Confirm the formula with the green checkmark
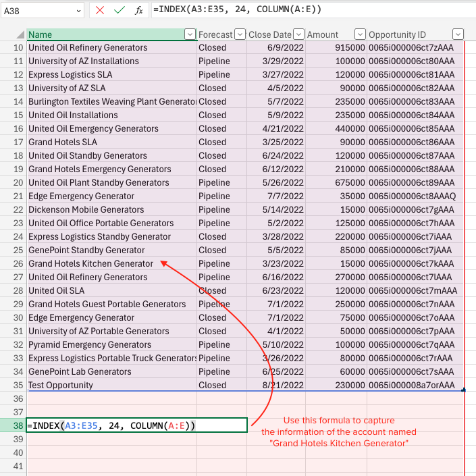The image size is (476, 476). coord(120,11)
